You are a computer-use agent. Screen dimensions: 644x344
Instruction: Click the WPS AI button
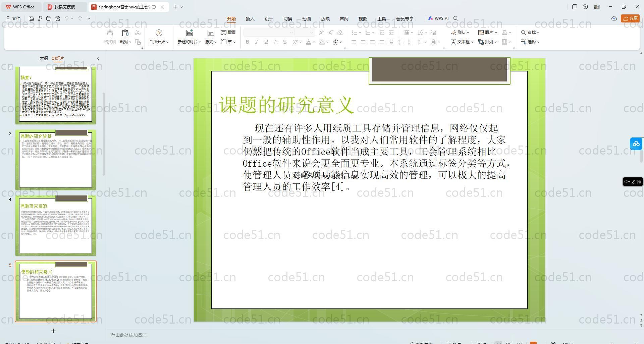point(438,18)
